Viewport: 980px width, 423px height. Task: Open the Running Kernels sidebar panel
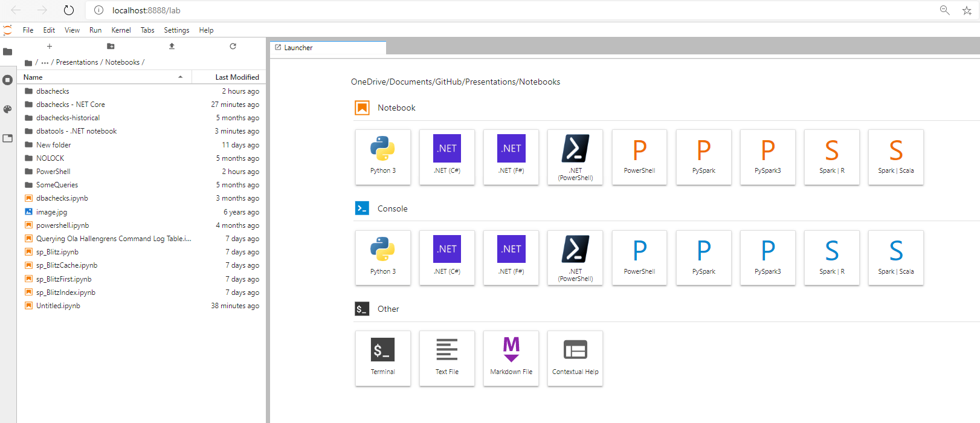coord(7,80)
